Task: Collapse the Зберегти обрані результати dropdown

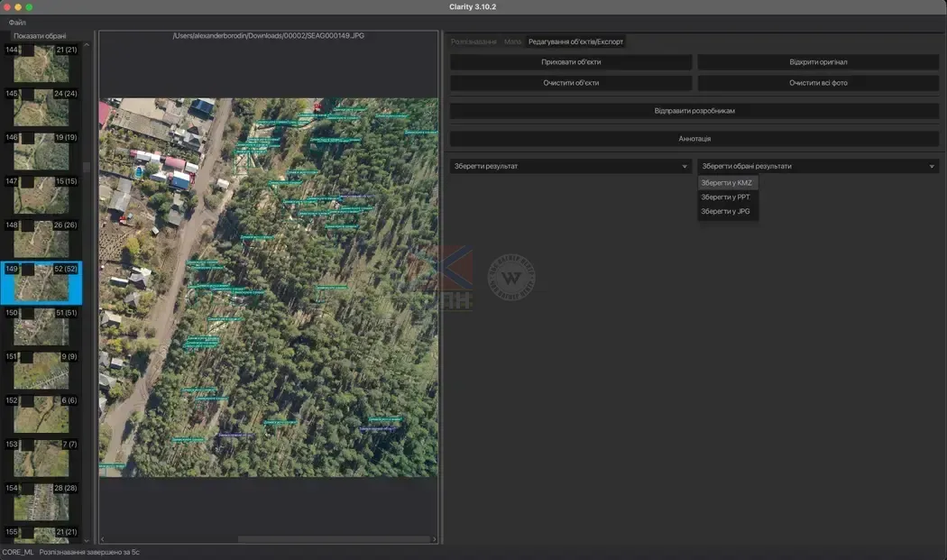Action: (x=818, y=166)
